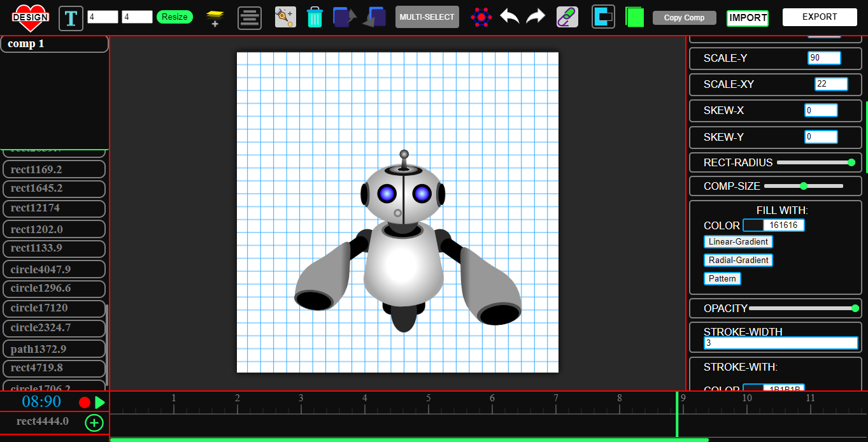This screenshot has height=442, width=868.
Task: Click the MULTI-SELECT button
Action: pos(427,17)
